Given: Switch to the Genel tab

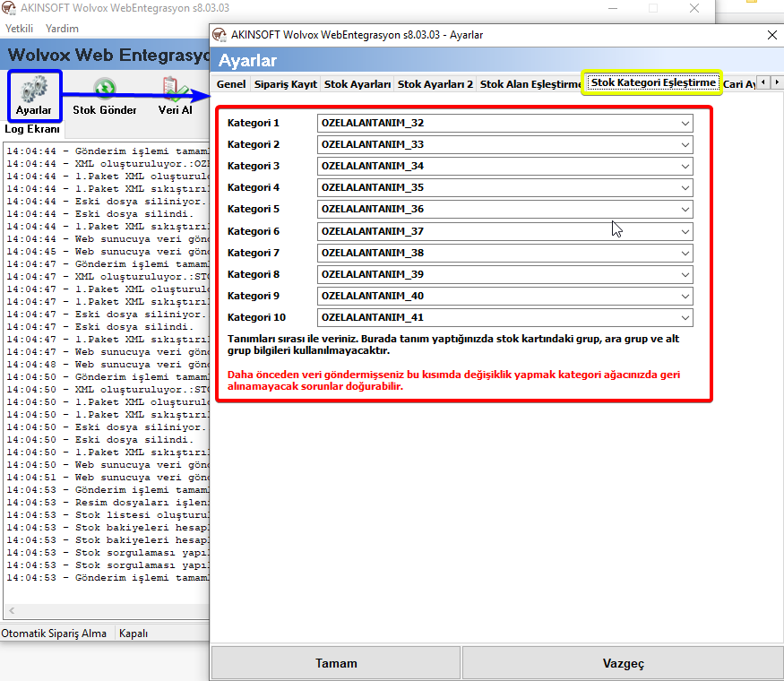Looking at the screenshot, I should click(x=231, y=84).
